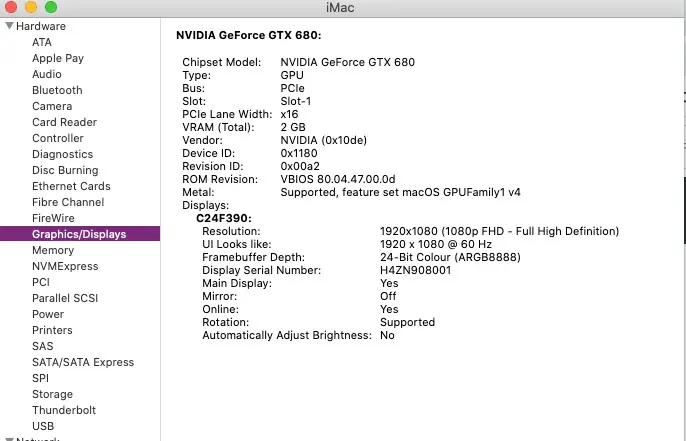Zoom window with green button

click(51, 7)
